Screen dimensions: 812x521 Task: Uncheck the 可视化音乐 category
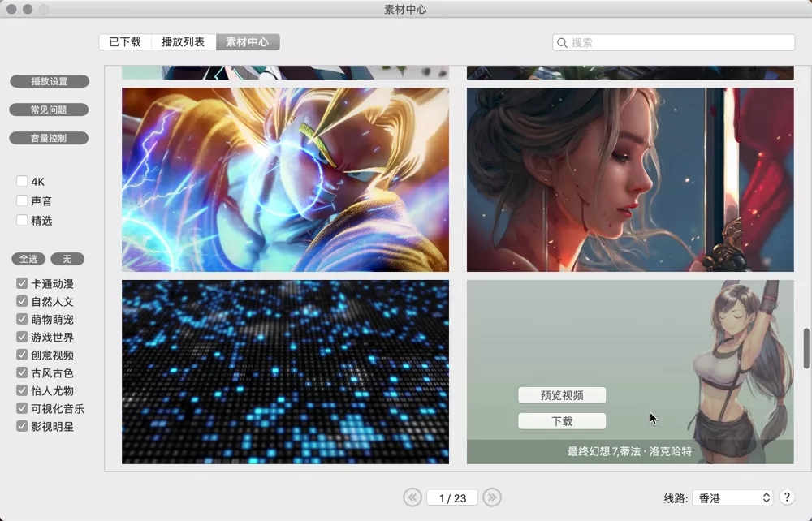(22, 409)
